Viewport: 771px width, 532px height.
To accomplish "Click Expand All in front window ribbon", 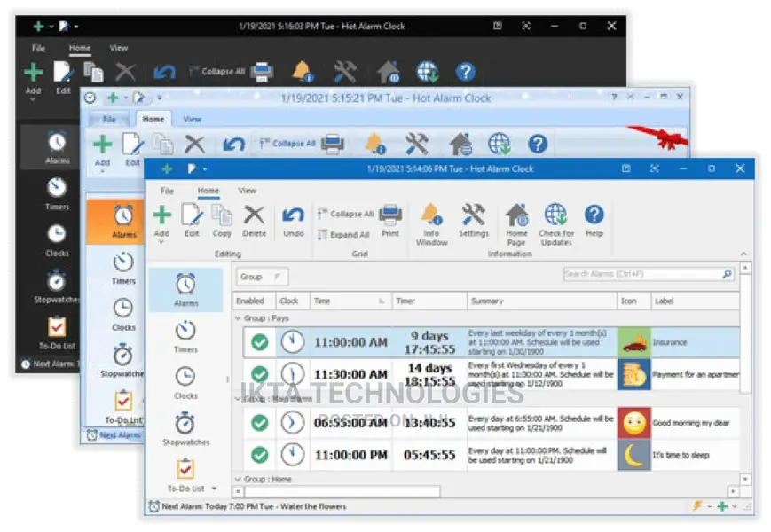I will 343,235.
